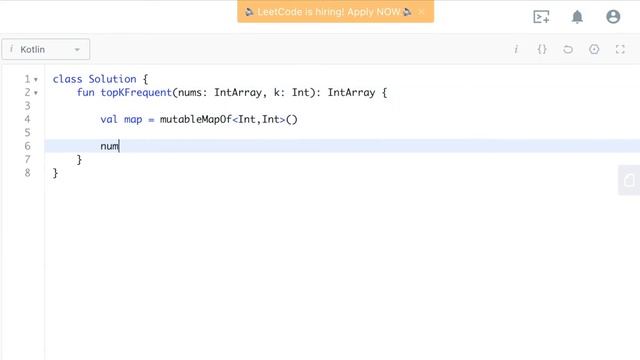Click the curly braces format code icon
The image size is (640, 360).
coord(542,49)
